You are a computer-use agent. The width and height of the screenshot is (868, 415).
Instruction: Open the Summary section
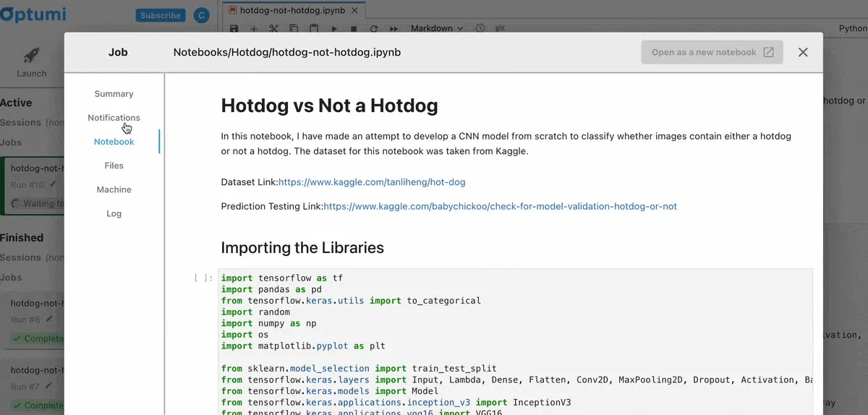tap(114, 94)
